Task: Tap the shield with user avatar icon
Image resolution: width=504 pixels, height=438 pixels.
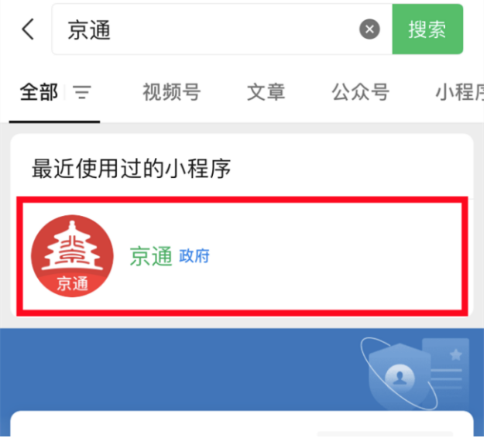Action: point(399,375)
